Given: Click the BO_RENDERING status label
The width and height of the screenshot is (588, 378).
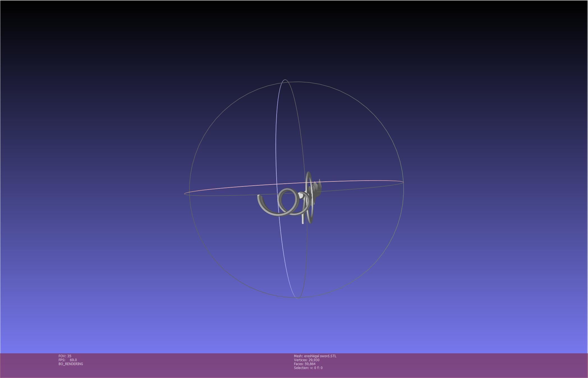Looking at the screenshot, I should pos(71,364).
